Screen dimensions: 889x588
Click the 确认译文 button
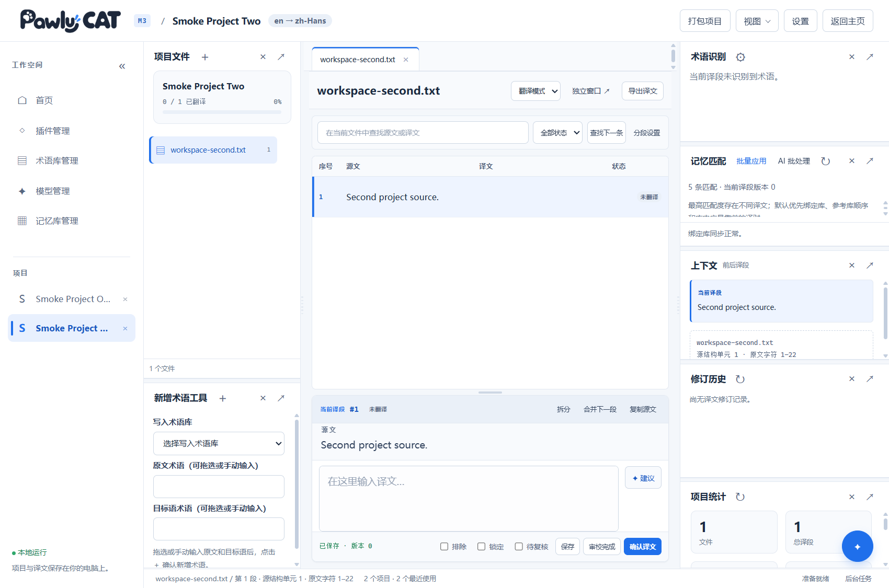(643, 547)
